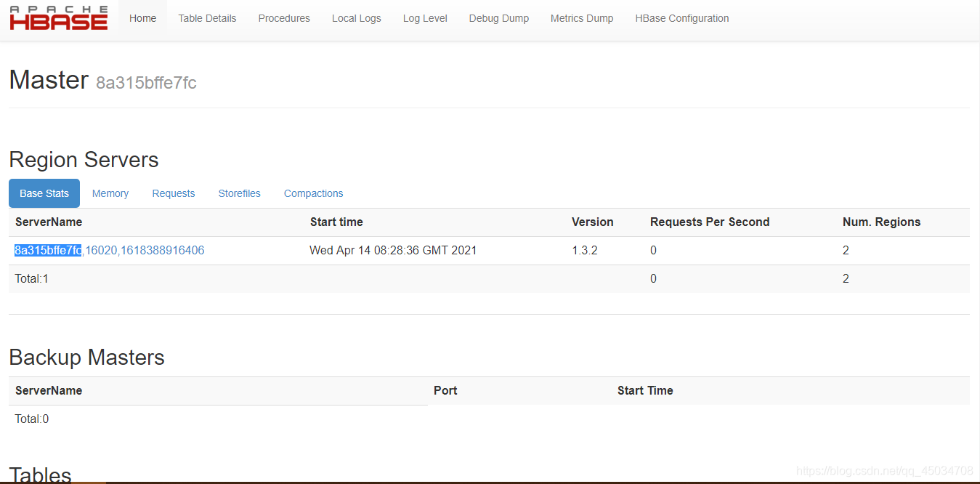
Task: Open the Home nav item
Action: (x=142, y=18)
